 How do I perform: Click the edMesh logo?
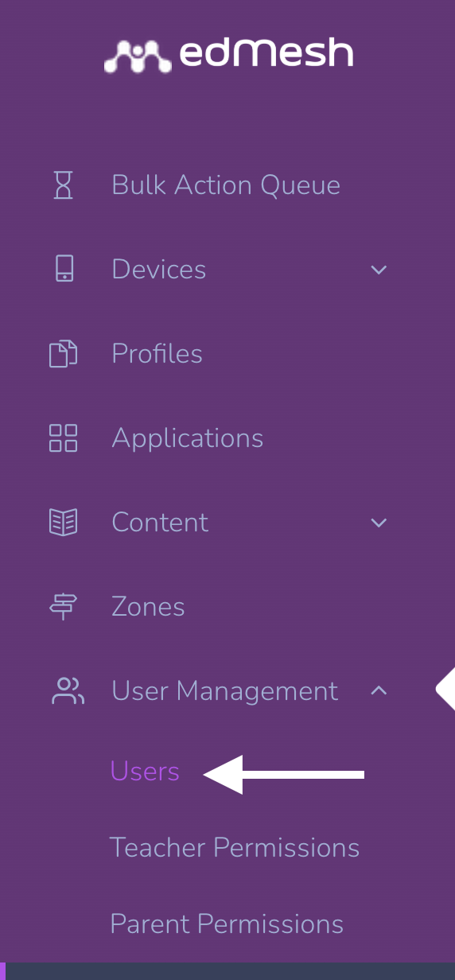(x=229, y=55)
